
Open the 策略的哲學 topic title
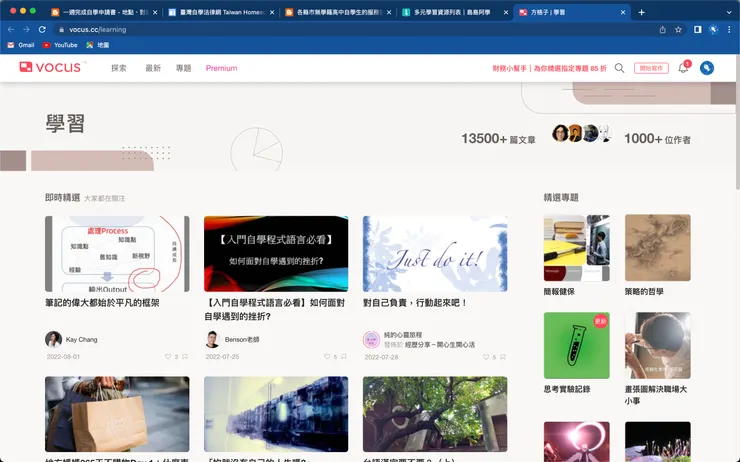[644, 292]
